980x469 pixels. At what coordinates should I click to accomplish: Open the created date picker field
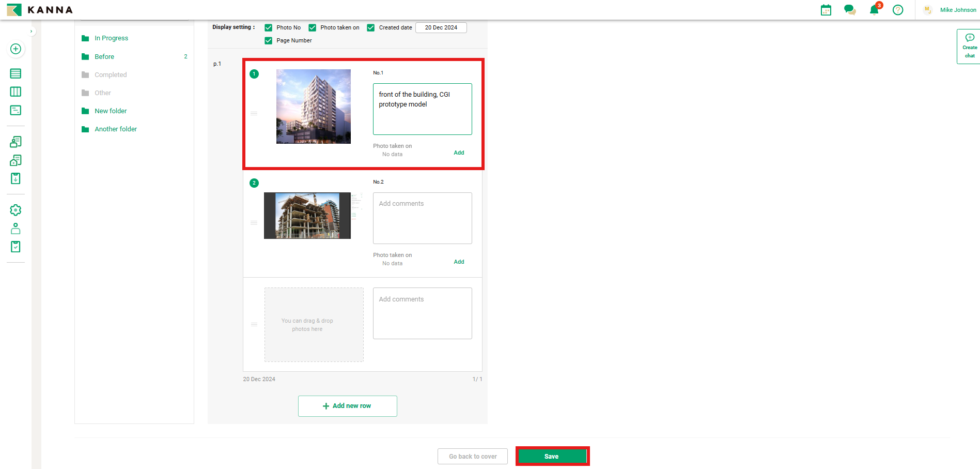(441, 28)
